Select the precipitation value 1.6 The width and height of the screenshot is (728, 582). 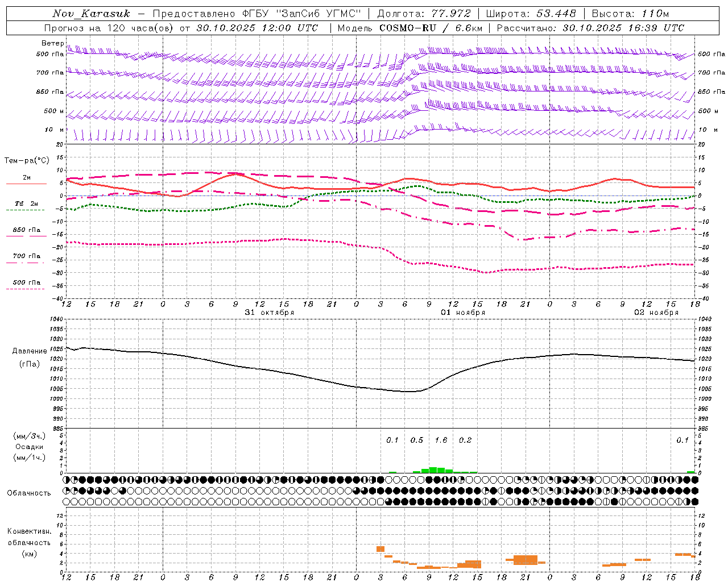tap(441, 440)
